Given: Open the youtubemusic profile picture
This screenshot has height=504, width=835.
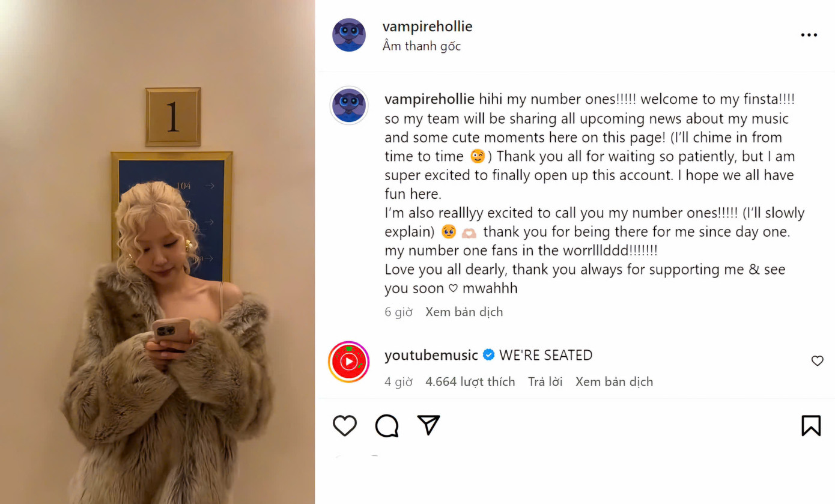Looking at the screenshot, I should tap(349, 362).
